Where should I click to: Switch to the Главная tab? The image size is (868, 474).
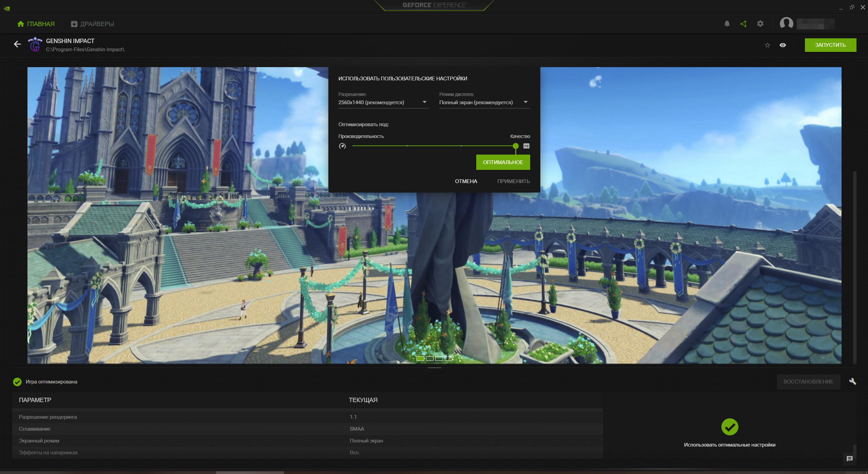pyautogui.click(x=36, y=24)
